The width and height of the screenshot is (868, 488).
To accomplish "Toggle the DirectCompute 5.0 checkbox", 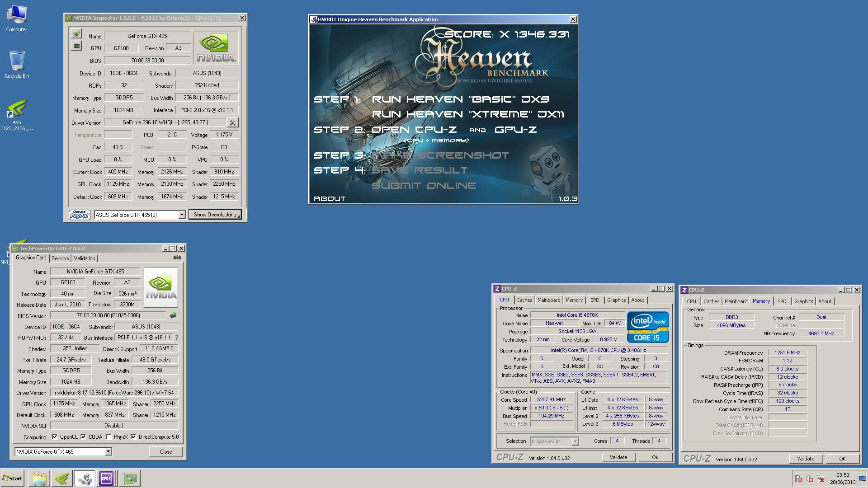I will coord(133,437).
